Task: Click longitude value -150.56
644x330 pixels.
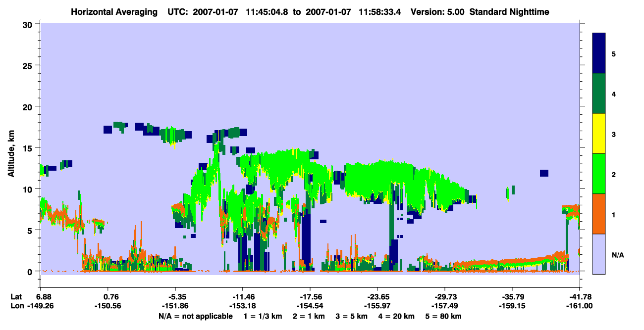Action: point(107,306)
